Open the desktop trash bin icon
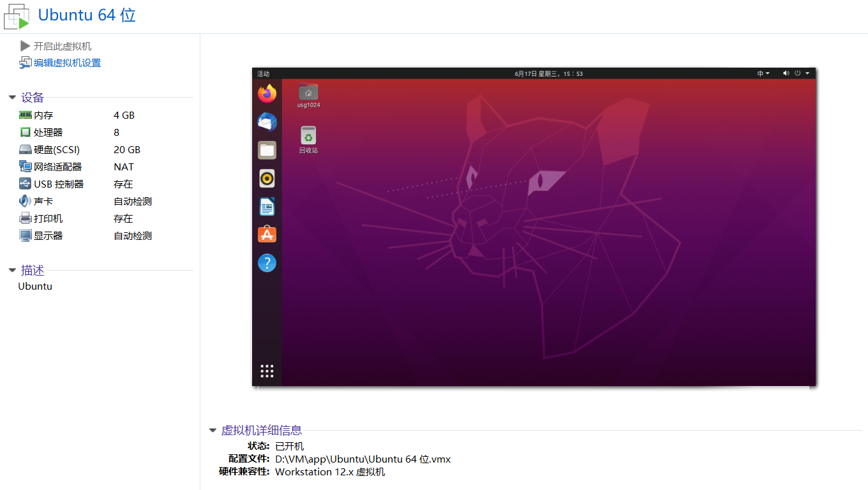 [x=308, y=136]
